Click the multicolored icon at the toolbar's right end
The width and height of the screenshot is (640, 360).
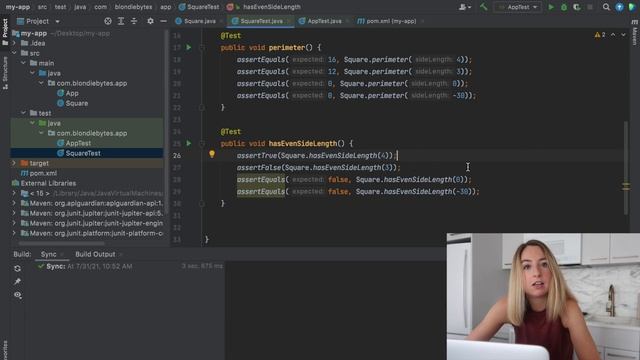(633, 7)
